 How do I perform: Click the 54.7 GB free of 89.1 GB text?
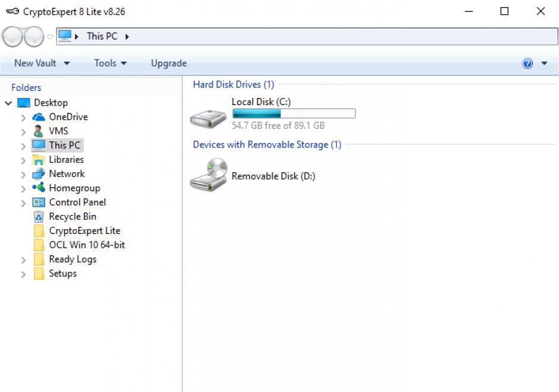tap(278, 125)
